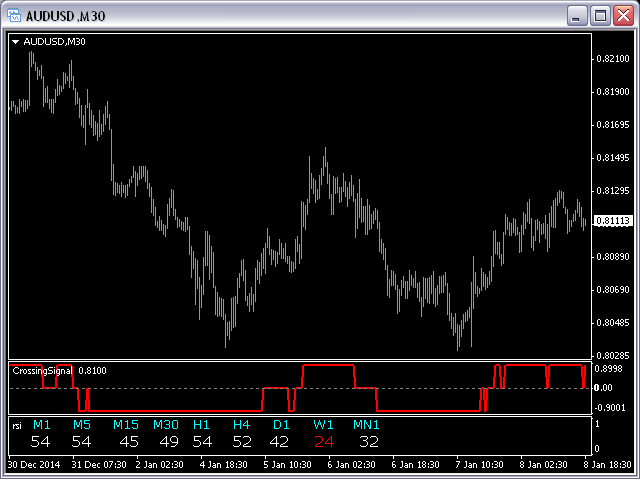Screen dimensions: 640x480
Task: Click the D1 timeframe label
Action: [x=280, y=425]
